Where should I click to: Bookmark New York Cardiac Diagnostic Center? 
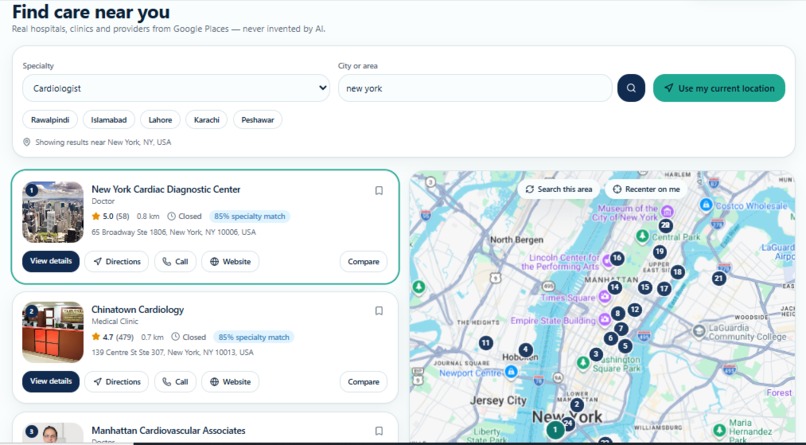click(x=379, y=191)
